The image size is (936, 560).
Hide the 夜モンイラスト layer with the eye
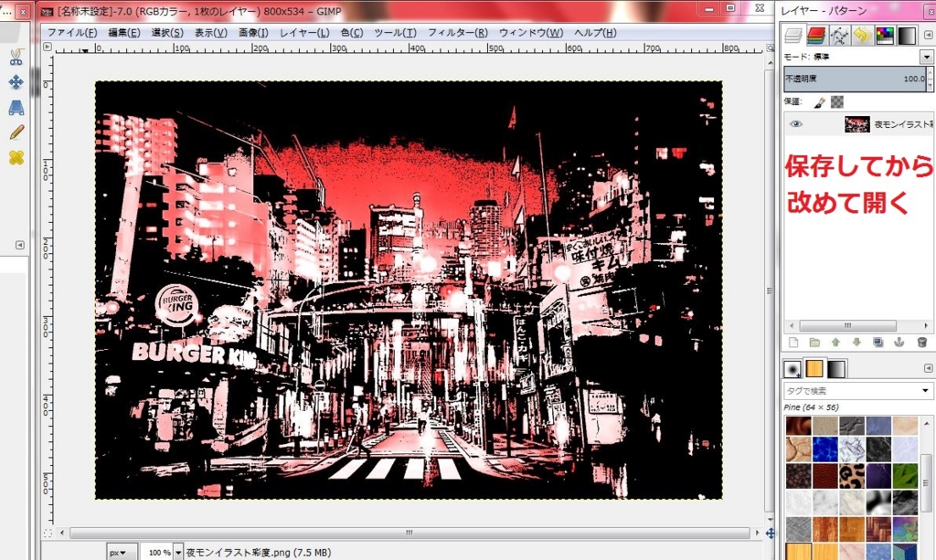coord(796,124)
